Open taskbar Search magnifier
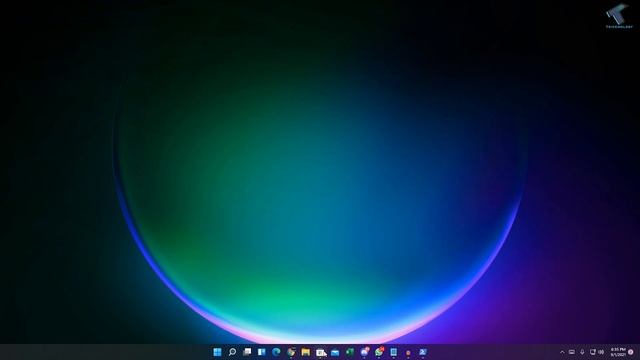Screen dimensions: 640x360 (232, 352)
